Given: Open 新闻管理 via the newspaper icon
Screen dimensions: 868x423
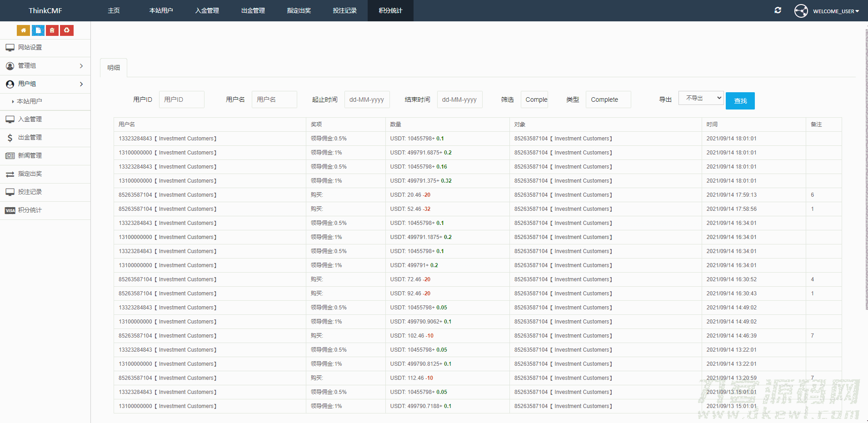Looking at the screenshot, I should (x=10, y=156).
